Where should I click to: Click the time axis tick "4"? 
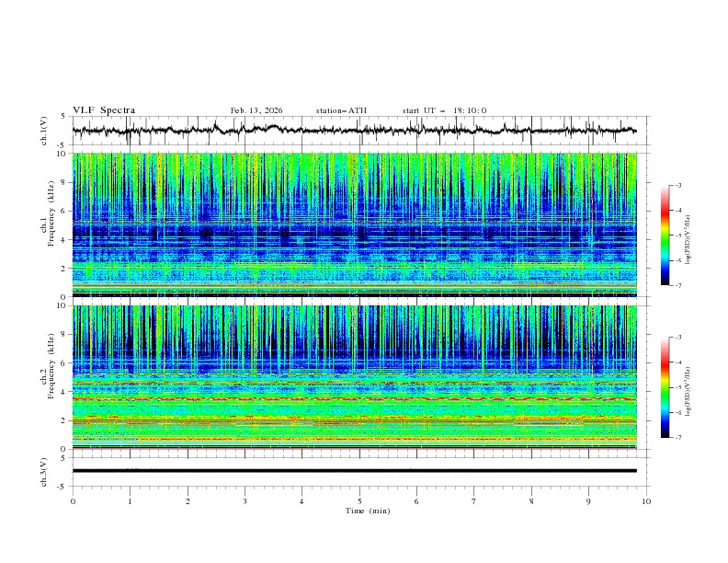(x=301, y=501)
